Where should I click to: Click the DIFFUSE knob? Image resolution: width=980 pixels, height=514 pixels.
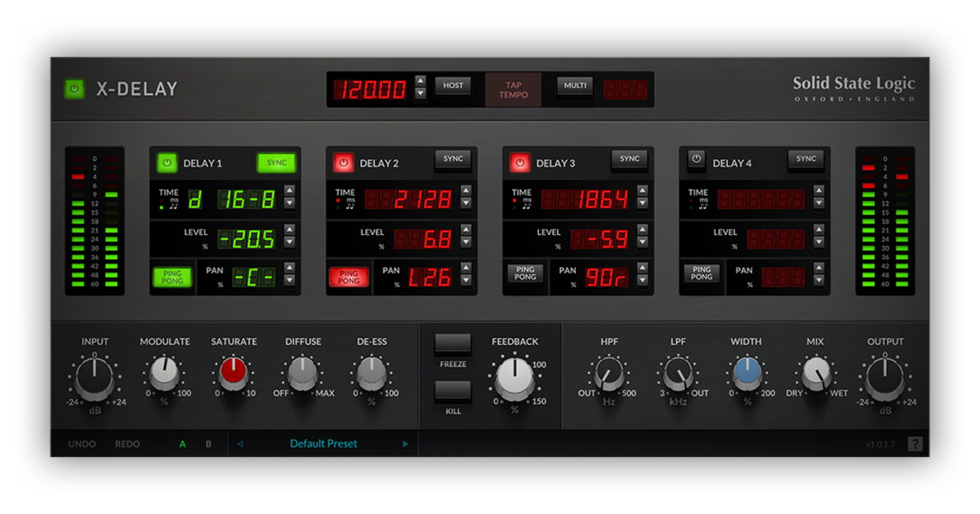pos(302,374)
